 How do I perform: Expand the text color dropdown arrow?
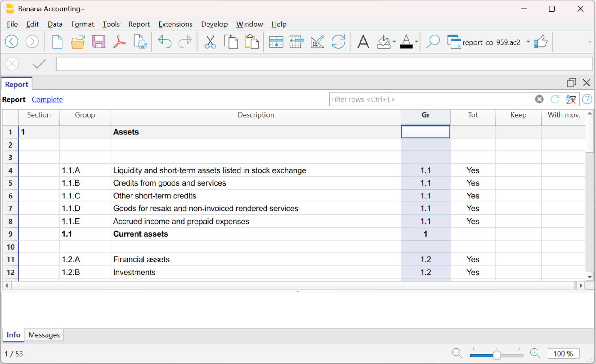[x=416, y=42]
